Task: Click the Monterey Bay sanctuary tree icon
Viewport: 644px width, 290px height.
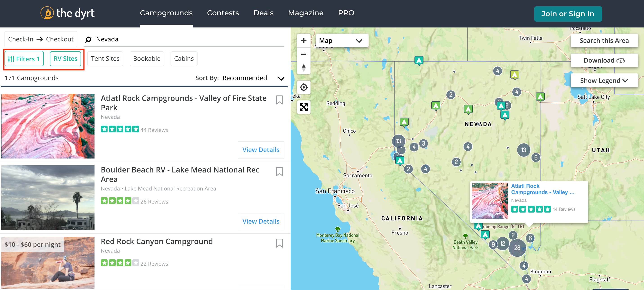Action: pyautogui.click(x=338, y=229)
